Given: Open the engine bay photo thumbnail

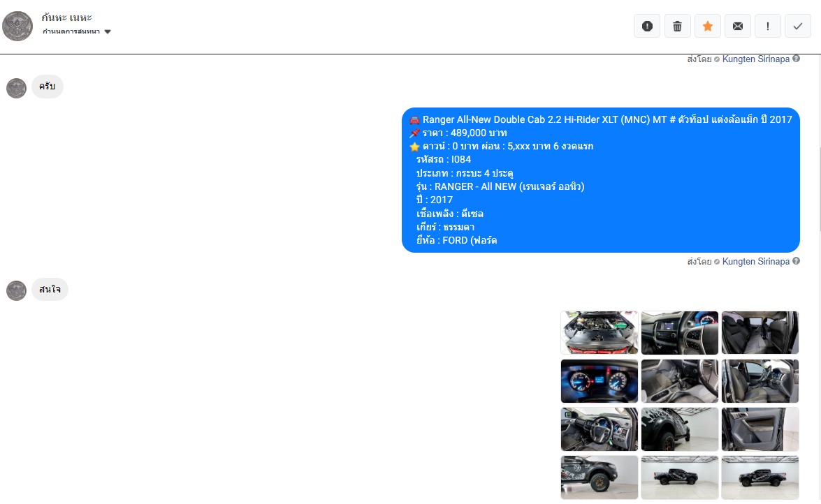Looking at the screenshot, I should 600,333.
